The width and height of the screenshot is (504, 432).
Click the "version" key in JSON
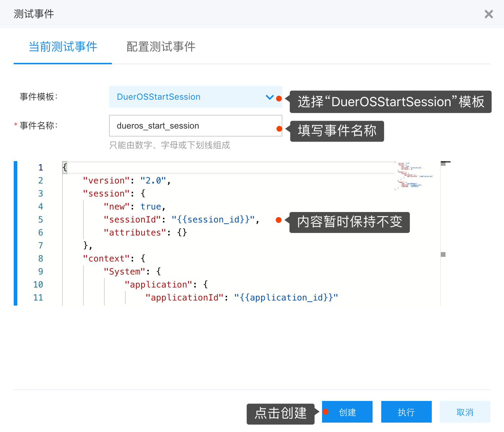(106, 181)
